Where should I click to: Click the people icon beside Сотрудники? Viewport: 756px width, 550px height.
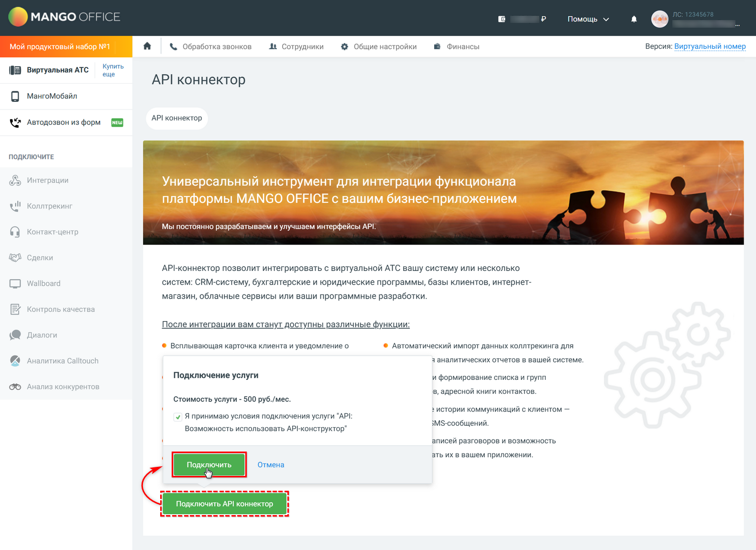tap(273, 46)
